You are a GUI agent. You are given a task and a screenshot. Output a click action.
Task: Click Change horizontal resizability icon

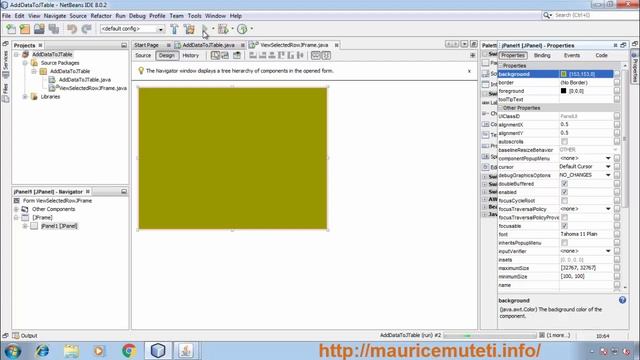coord(316,56)
